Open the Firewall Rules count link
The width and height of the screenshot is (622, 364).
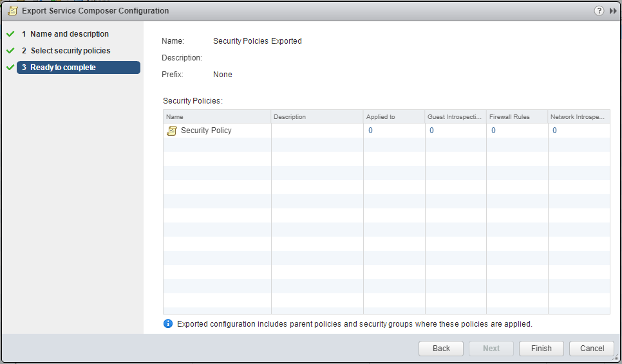click(x=493, y=131)
